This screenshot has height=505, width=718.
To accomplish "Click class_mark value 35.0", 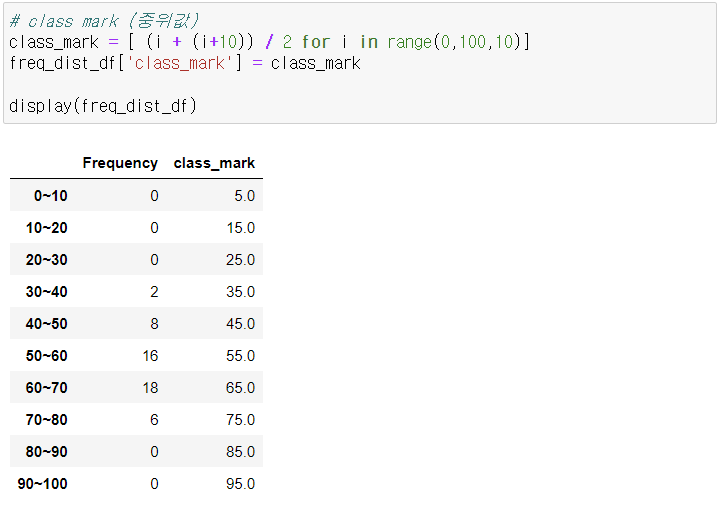I will [240, 292].
